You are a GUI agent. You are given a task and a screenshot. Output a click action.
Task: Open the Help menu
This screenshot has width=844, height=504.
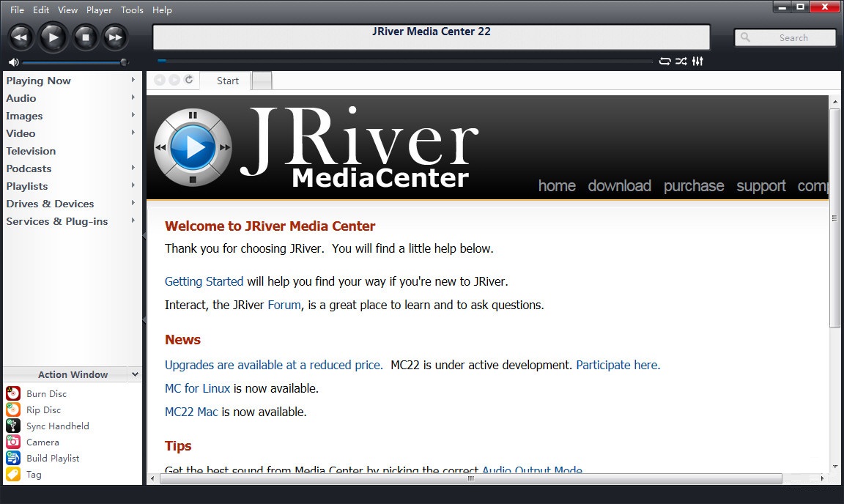coord(162,10)
